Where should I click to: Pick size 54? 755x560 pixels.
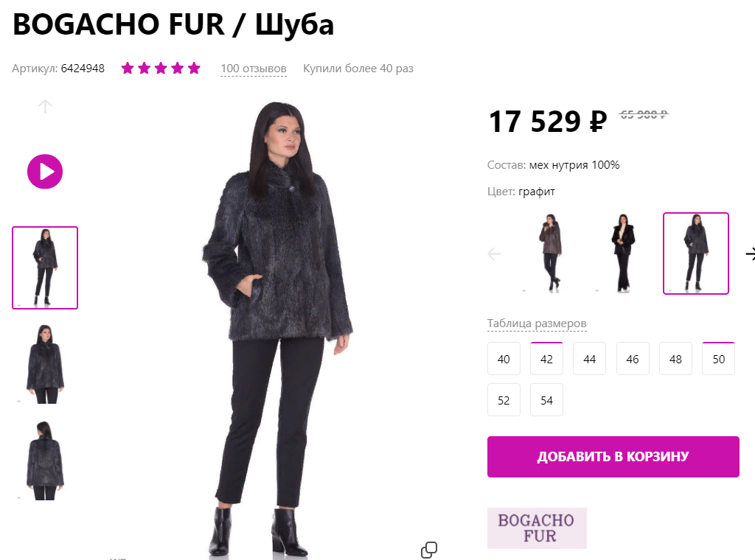pyautogui.click(x=546, y=400)
